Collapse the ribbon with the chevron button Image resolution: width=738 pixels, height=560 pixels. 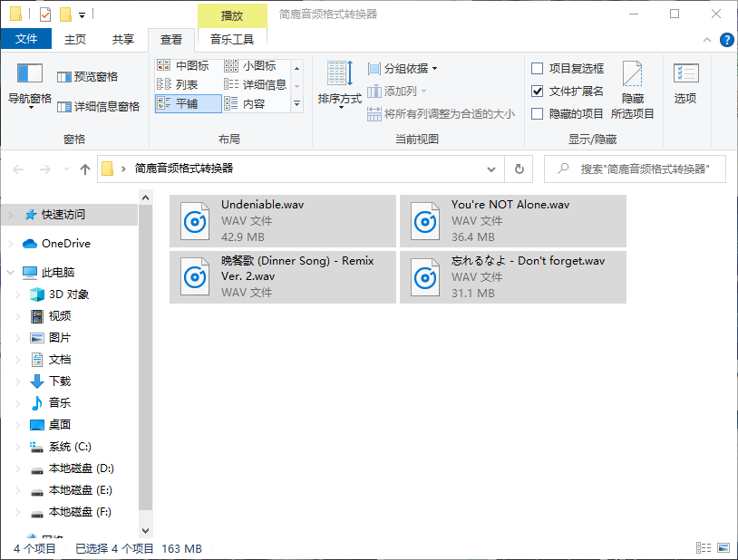(707, 39)
